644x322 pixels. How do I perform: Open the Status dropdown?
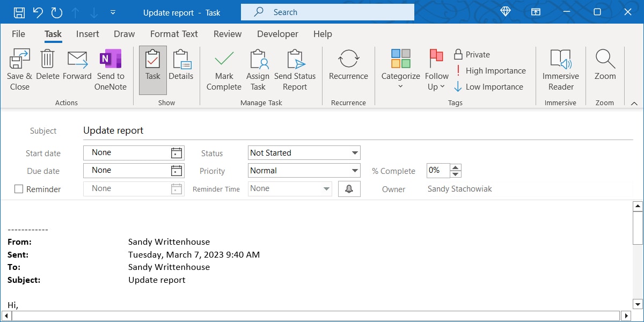[354, 152]
